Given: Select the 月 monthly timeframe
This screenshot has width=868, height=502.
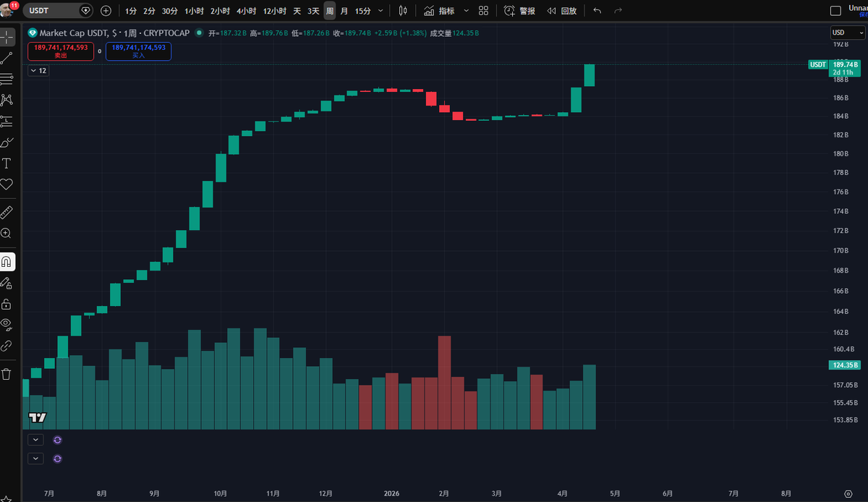Looking at the screenshot, I should pos(344,11).
